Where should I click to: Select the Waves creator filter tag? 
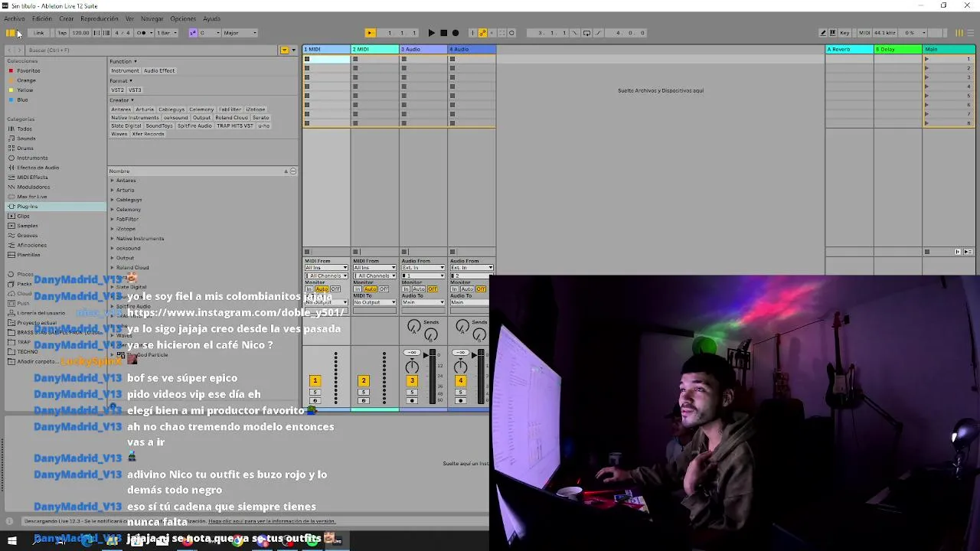119,134
